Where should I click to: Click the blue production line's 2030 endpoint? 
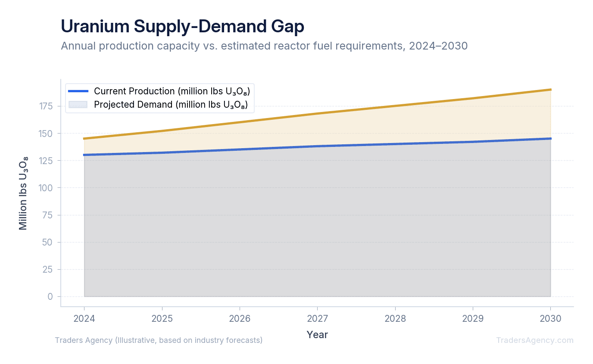pyautogui.click(x=550, y=139)
